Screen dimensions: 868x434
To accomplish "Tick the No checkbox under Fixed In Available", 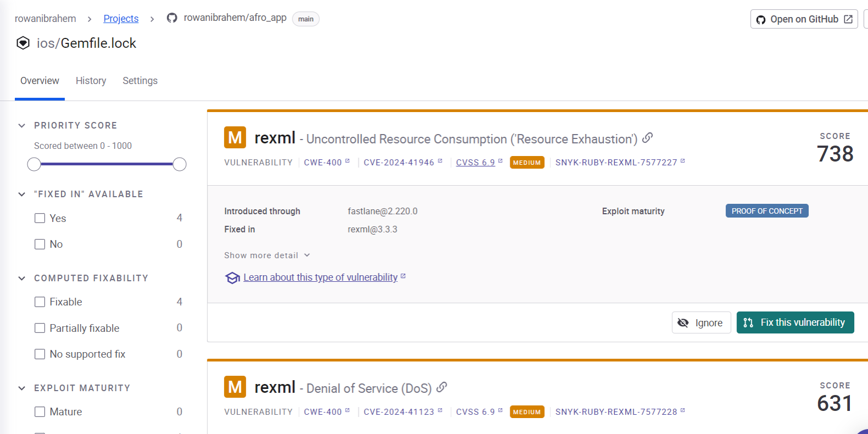I will (x=40, y=244).
